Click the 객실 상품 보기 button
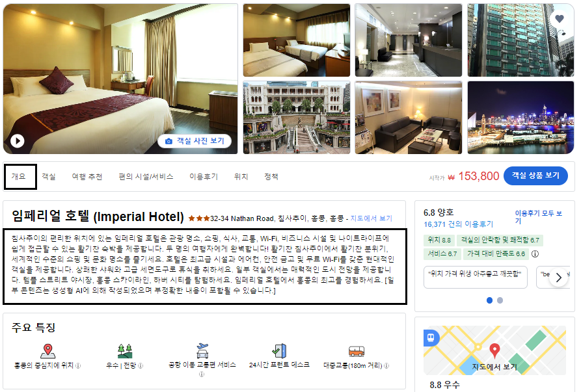Viewport: 581px width, 392px height. (535, 176)
